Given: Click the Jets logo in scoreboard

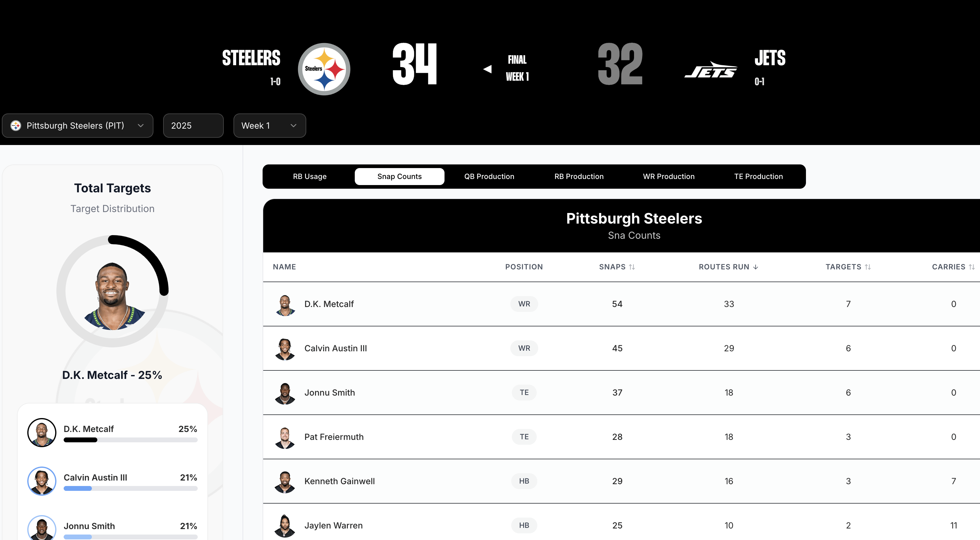Looking at the screenshot, I should [x=710, y=70].
